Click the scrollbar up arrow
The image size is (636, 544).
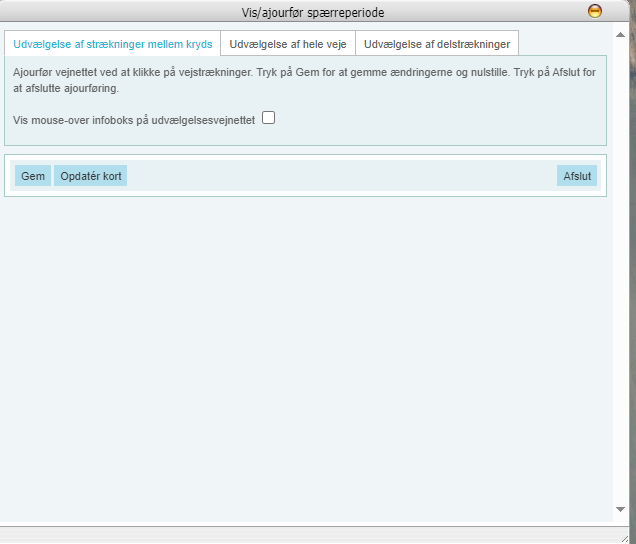[620, 38]
